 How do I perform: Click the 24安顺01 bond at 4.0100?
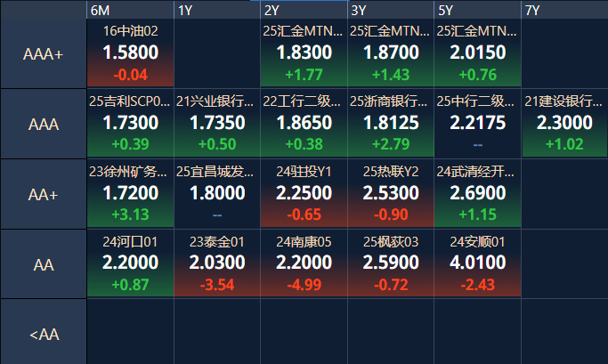click(x=478, y=263)
